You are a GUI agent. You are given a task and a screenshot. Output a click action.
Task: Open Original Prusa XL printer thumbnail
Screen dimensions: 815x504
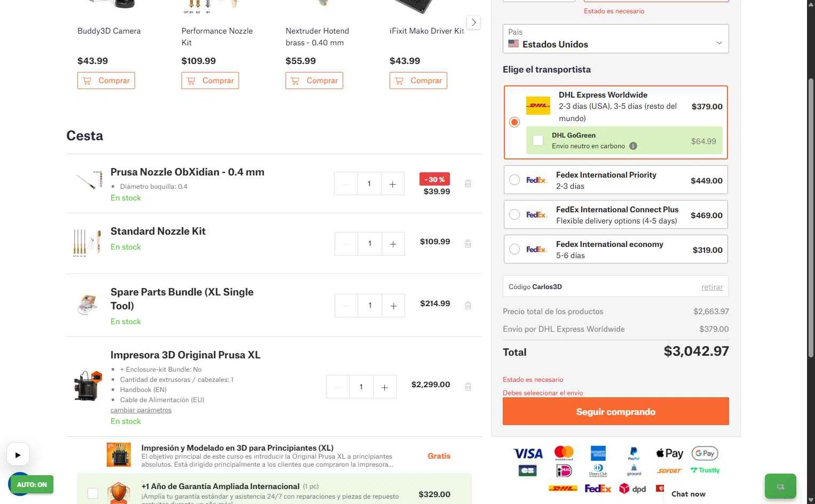coord(88,386)
